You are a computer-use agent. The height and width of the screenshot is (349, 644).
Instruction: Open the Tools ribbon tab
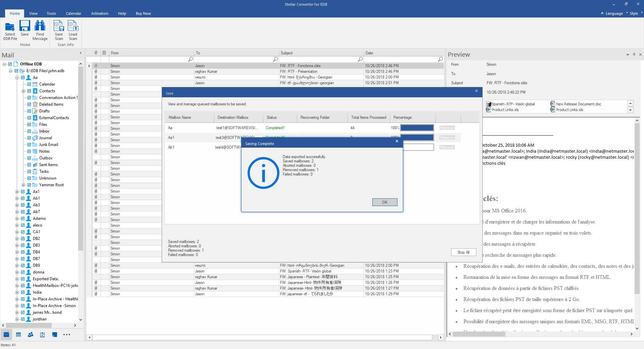pos(51,13)
